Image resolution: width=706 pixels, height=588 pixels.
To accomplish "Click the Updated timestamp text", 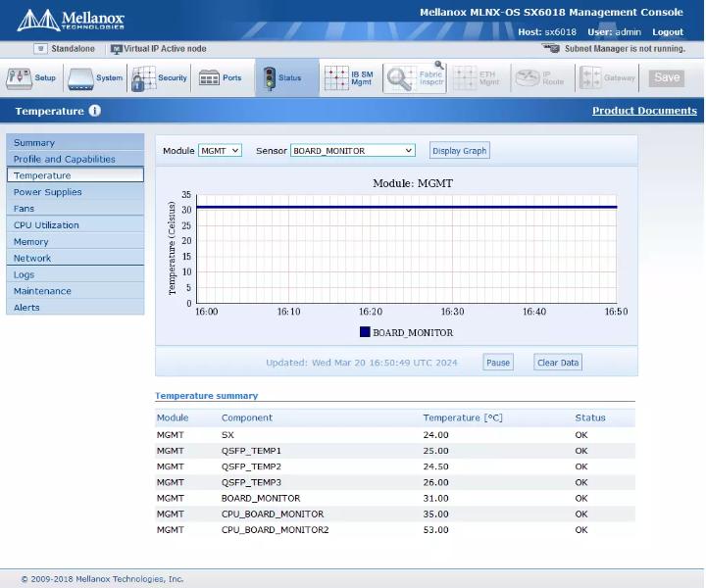I will 361,363.
